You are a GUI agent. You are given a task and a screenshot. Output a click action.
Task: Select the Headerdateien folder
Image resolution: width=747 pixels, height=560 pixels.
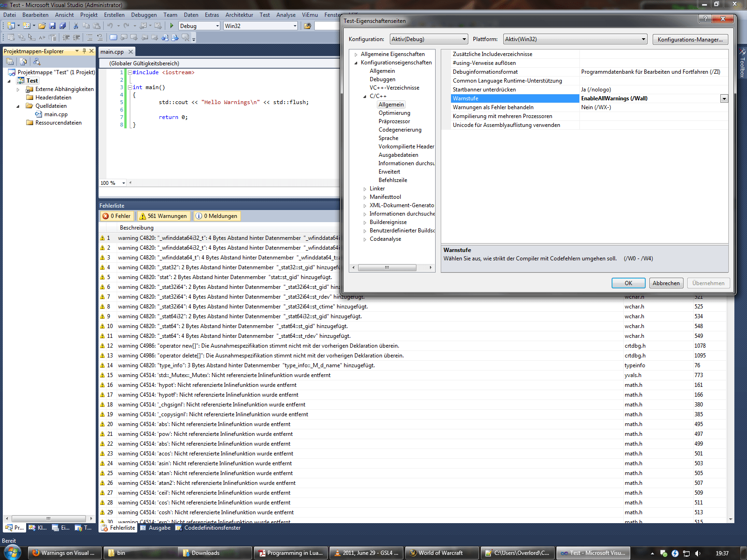pos(53,98)
